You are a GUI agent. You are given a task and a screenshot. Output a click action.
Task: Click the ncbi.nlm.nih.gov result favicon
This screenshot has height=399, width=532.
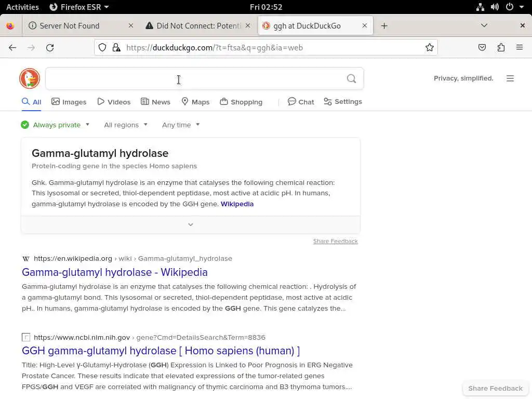26,337
